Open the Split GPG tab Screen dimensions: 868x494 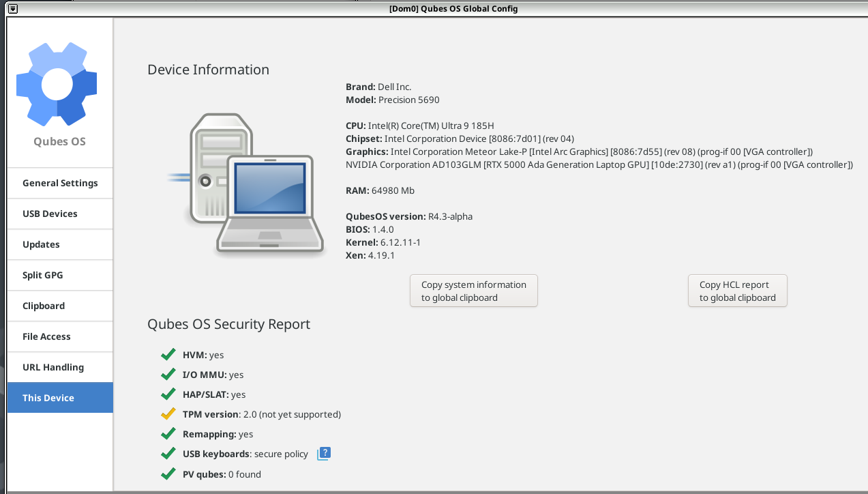60,275
